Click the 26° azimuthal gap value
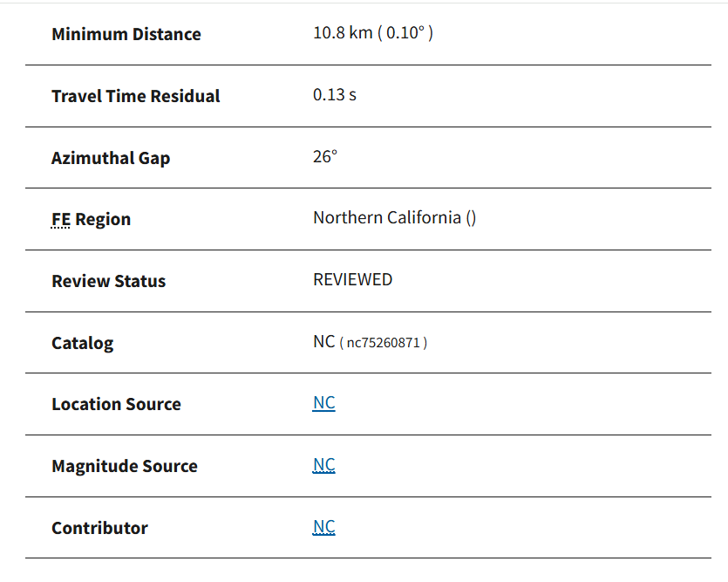This screenshot has height=582, width=728. click(x=325, y=157)
